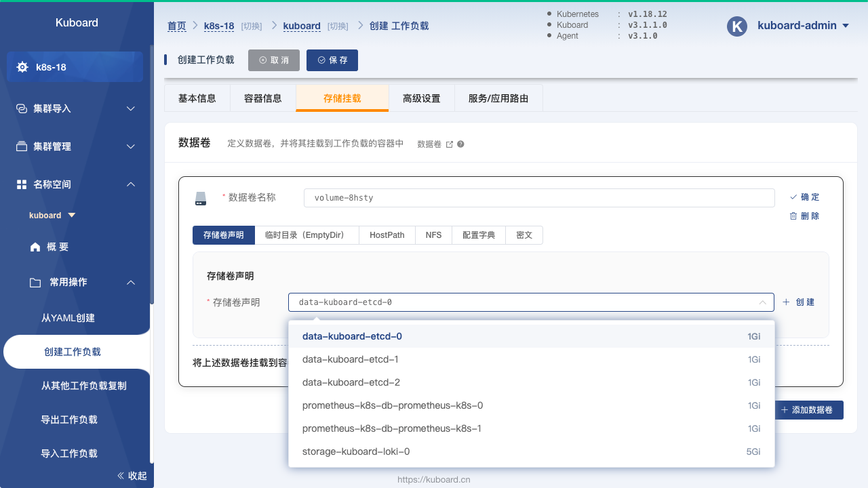The width and height of the screenshot is (868, 488).
Task: Expand the 集群管理 menu chevron
Action: click(132, 146)
